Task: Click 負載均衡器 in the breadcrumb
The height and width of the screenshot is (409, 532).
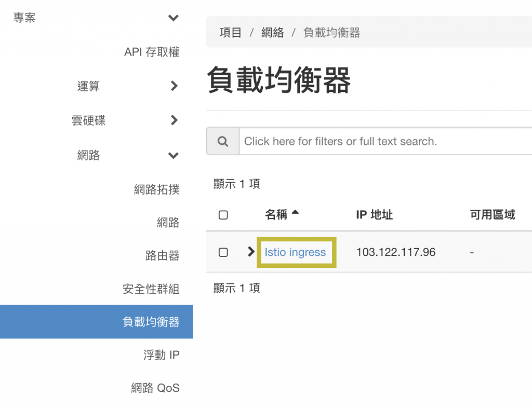Action: click(x=331, y=33)
